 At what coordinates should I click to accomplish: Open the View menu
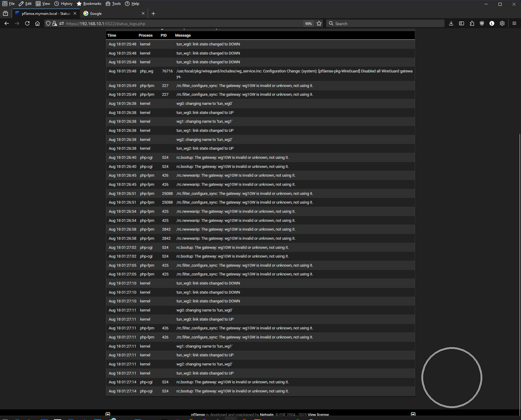(43, 4)
